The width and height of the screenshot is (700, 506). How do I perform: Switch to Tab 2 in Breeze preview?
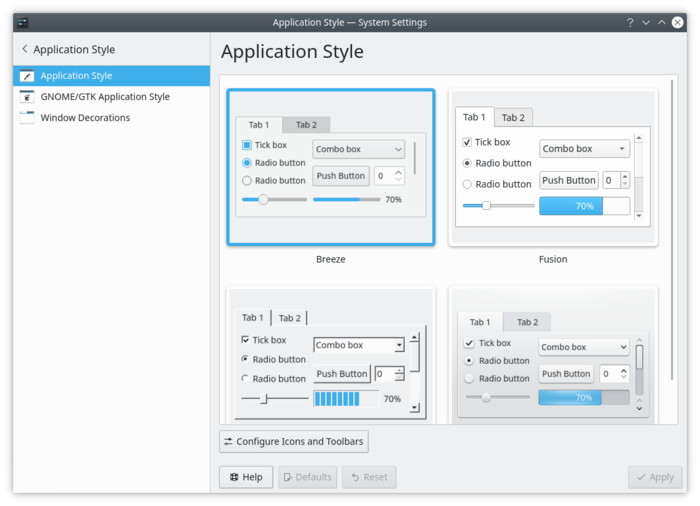pos(306,125)
